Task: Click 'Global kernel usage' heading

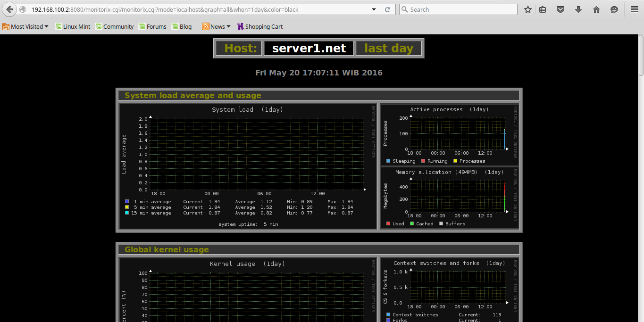Action: click(x=167, y=249)
